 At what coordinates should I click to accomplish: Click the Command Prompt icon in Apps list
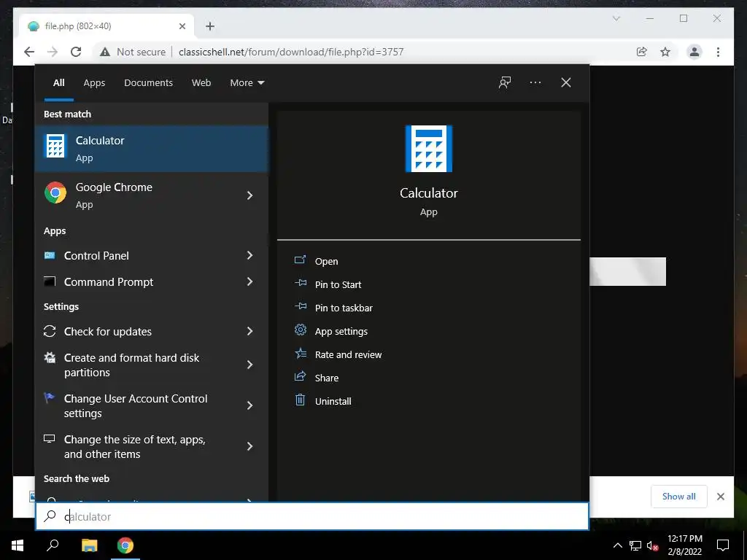point(50,282)
